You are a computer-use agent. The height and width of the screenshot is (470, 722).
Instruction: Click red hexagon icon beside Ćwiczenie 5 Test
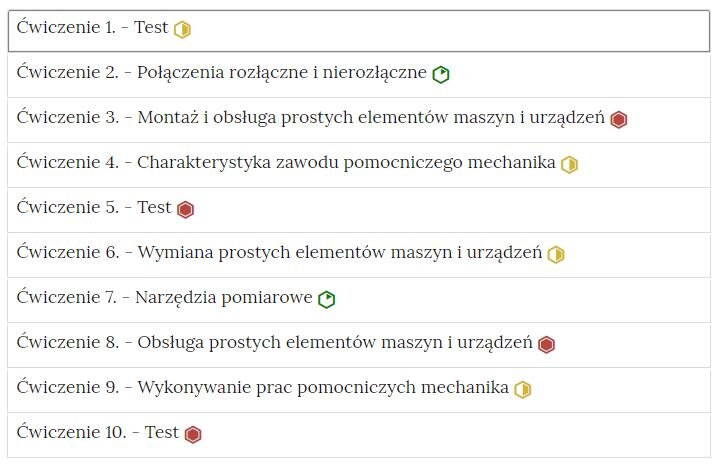tap(185, 209)
